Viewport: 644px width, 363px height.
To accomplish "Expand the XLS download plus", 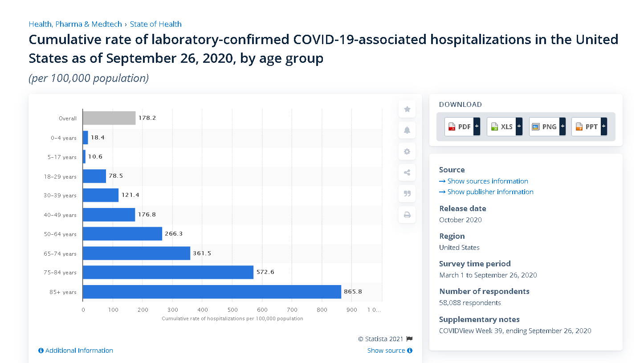I will point(519,126).
